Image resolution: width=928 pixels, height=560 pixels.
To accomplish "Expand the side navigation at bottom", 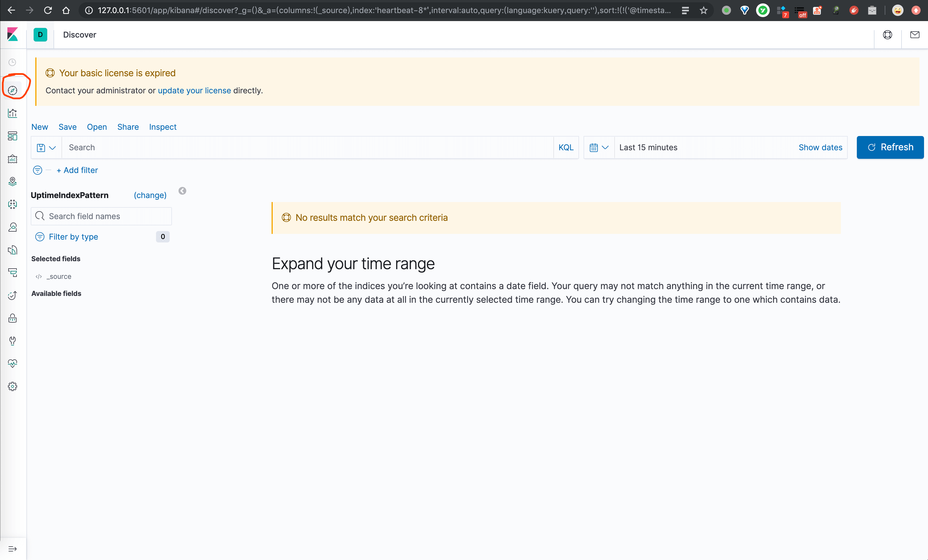I will click(x=13, y=549).
